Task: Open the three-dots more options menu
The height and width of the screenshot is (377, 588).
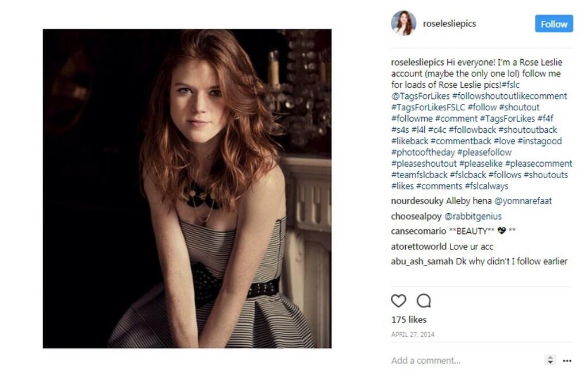Action: (x=567, y=361)
